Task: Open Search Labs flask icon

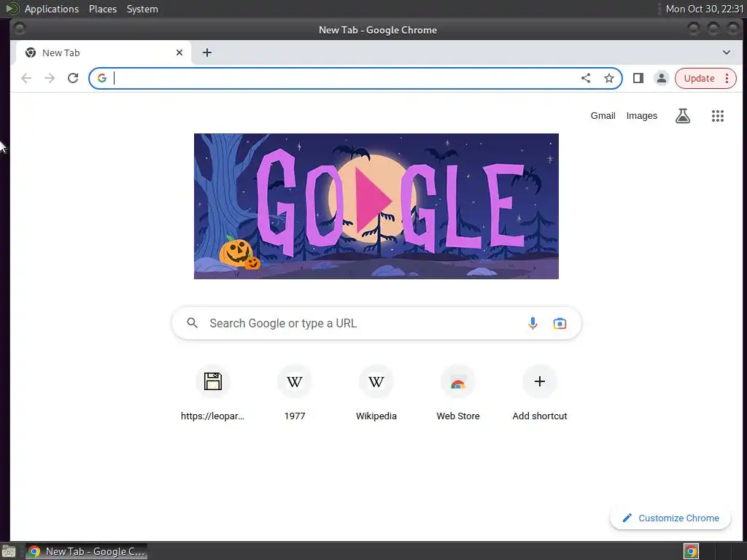Action: point(683,116)
